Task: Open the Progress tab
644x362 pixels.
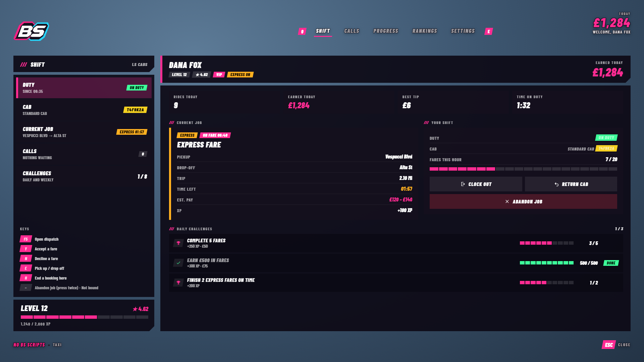Action: 386,31
